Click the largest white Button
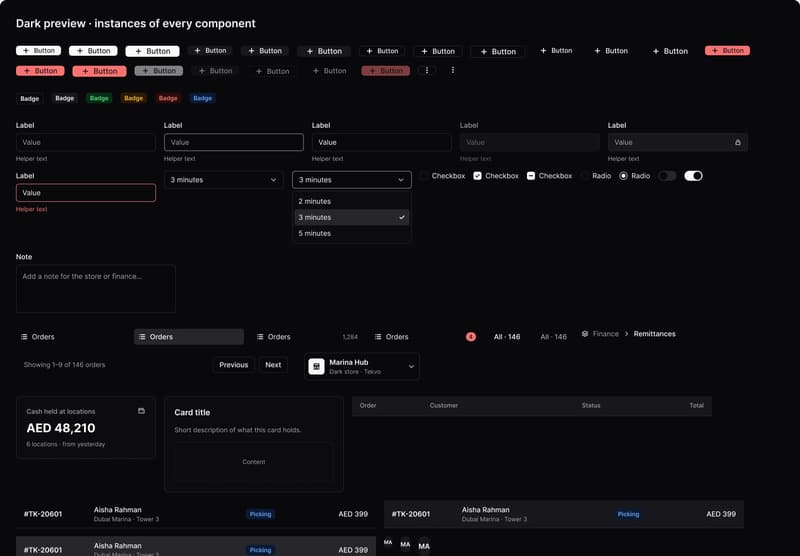 [153, 51]
